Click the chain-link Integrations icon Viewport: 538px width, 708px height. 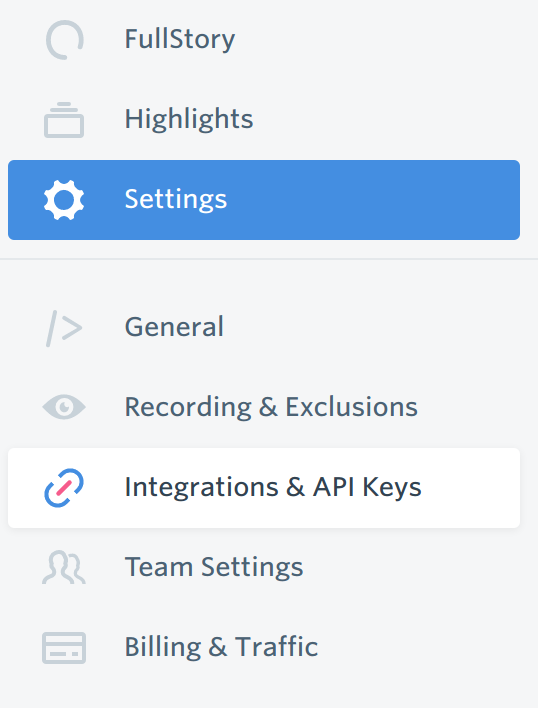click(x=64, y=488)
